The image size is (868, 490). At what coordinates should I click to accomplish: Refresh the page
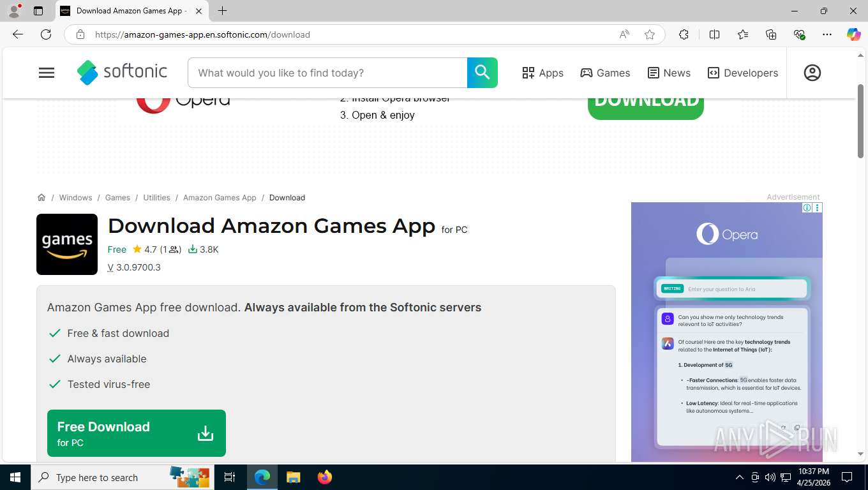(x=46, y=34)
